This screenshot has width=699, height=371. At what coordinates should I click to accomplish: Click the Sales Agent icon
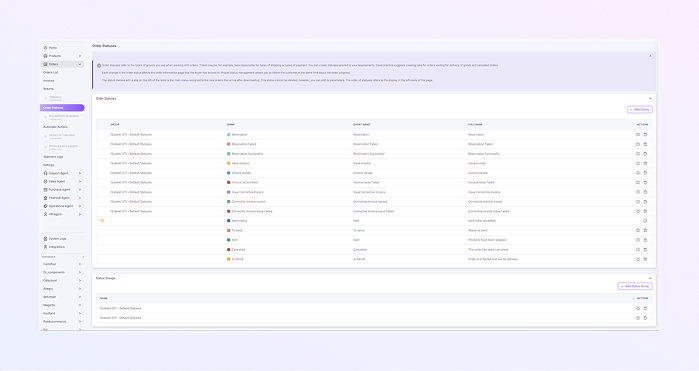[45, 181]
